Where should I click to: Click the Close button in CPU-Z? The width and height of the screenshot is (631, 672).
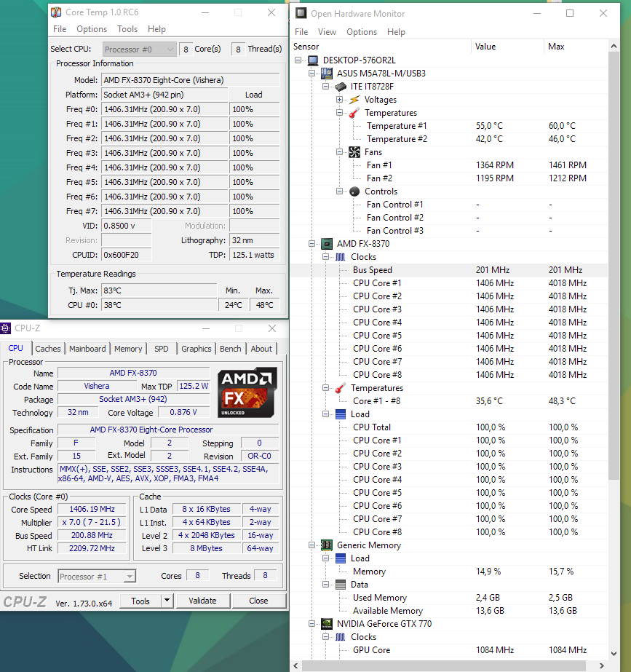[259, 601]
